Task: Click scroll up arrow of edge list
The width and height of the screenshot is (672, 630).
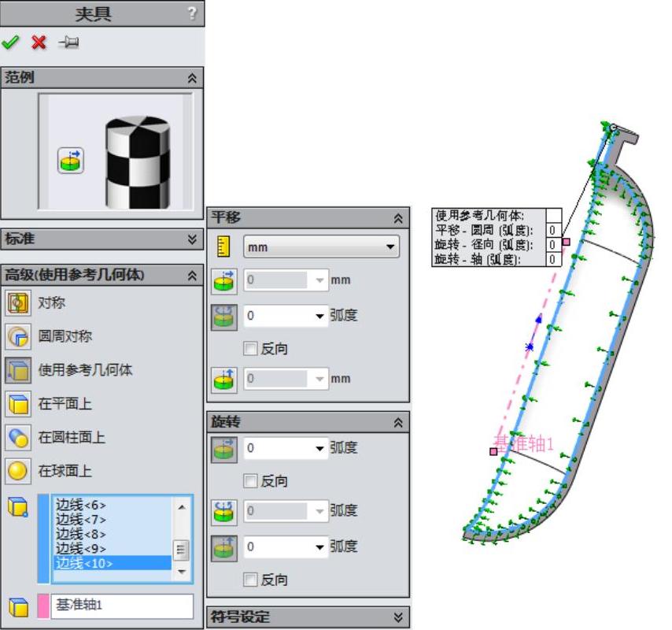Action: 181,507
